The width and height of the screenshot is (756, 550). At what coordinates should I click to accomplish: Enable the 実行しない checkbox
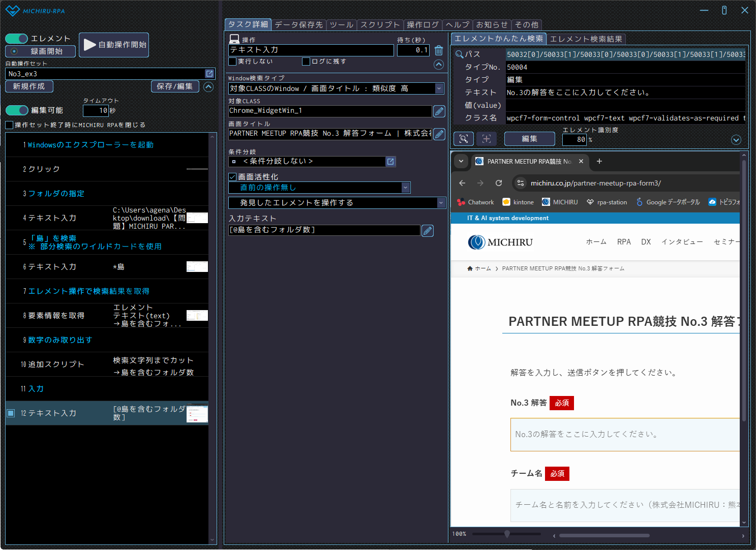click(x=233, y=62)
